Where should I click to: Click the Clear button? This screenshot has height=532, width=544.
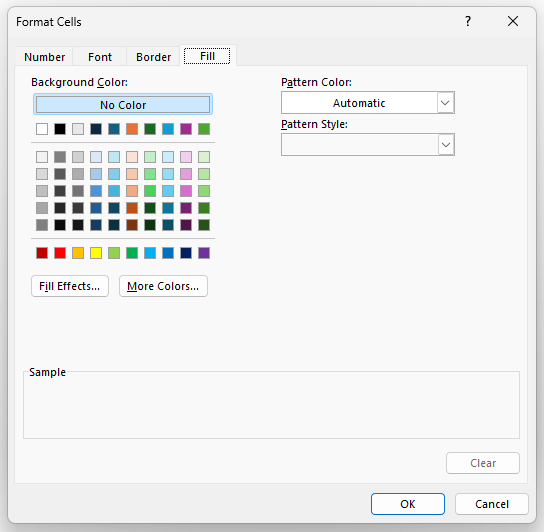(483, 463)
